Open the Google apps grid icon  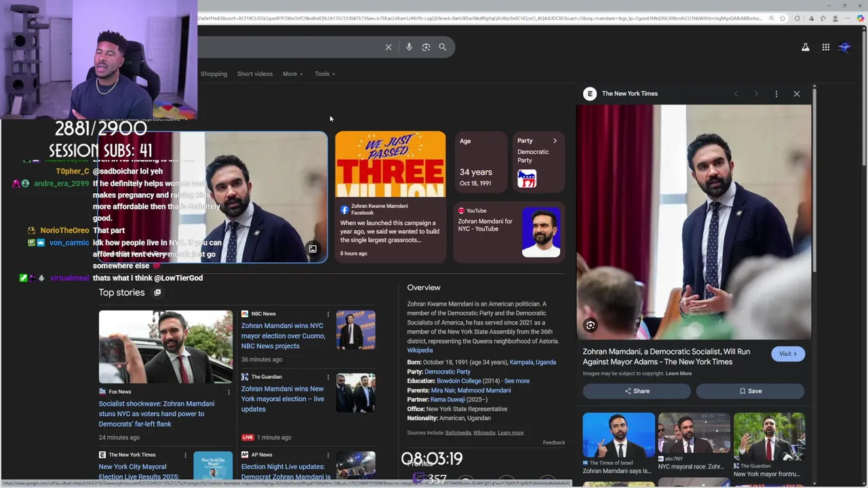point(825,47)
